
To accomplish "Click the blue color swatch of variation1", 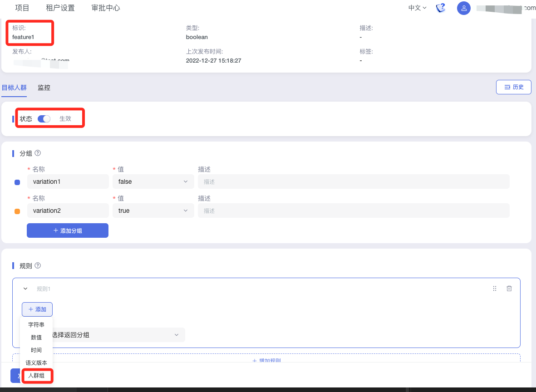I will coord(17,182).
